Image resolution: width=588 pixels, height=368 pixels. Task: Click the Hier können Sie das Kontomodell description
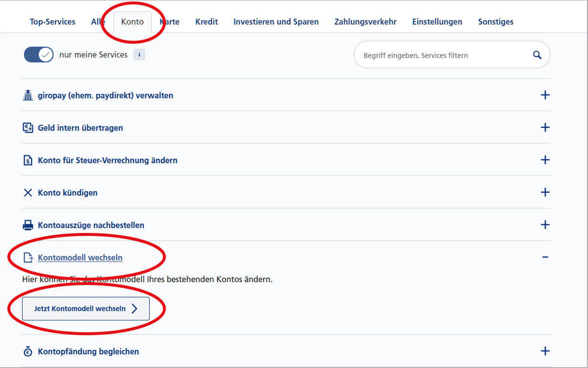tap(147, 279)
